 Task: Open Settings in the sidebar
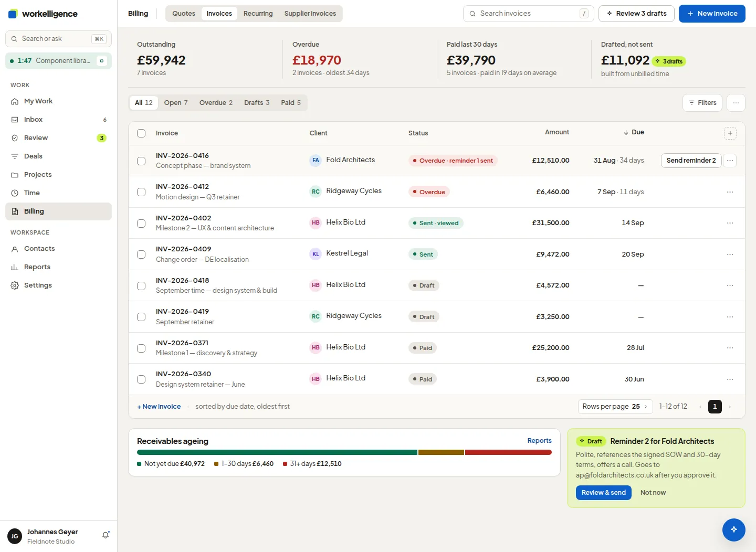pyautogui.click(x=58, y=285)
